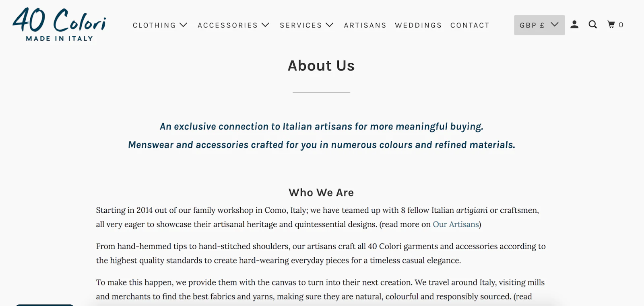Expand the Clothing menu chevron
Viewport: 644px width, 306px height.
coord(184,25)
